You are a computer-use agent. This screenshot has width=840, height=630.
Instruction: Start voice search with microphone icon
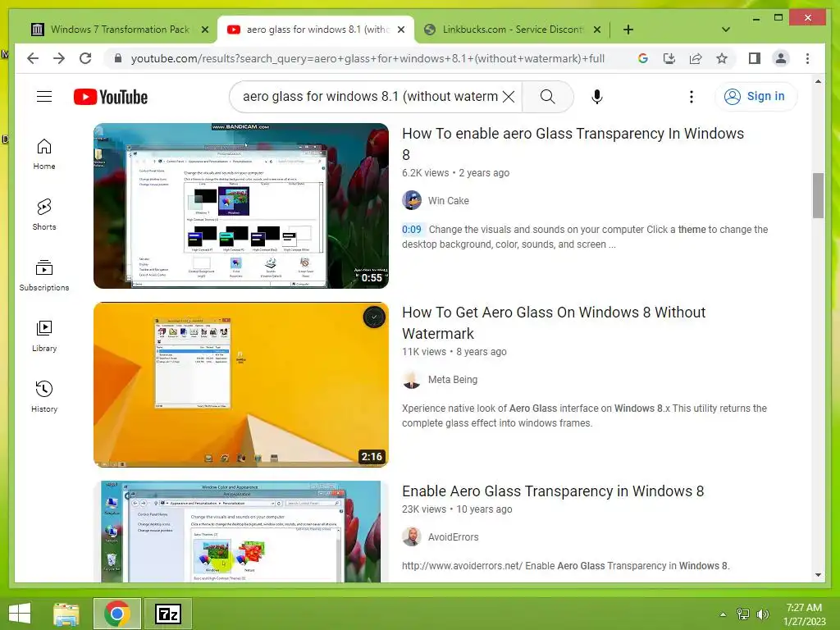(x=597, y=97)
